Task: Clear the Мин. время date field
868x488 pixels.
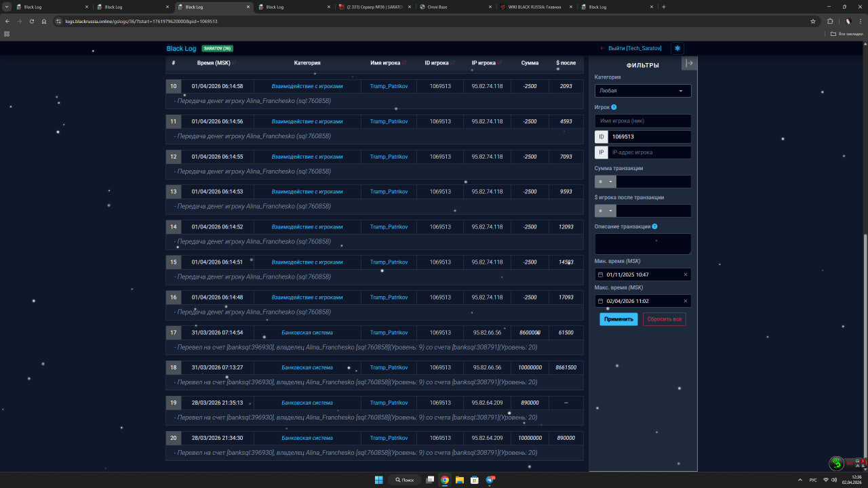Action: click(x=685, y=274)
